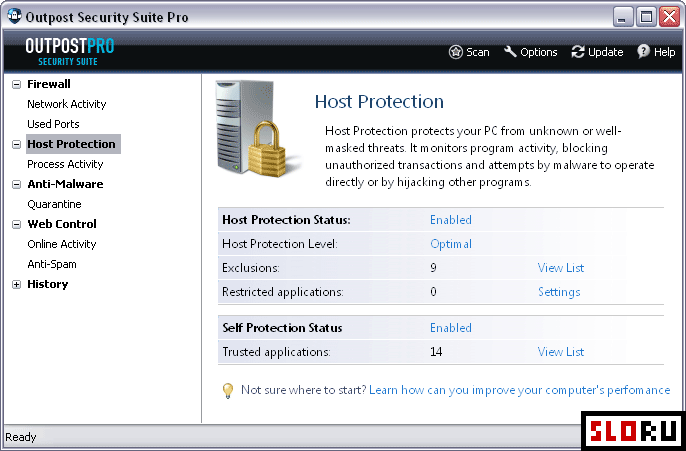The height and width of the screenshot is (451, 686).
Task: Click the Help question mark icon
Action: pos(643,52)
